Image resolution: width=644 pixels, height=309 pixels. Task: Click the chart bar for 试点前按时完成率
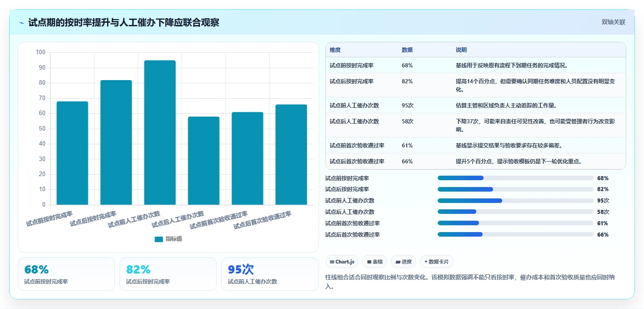pos(72,153)
